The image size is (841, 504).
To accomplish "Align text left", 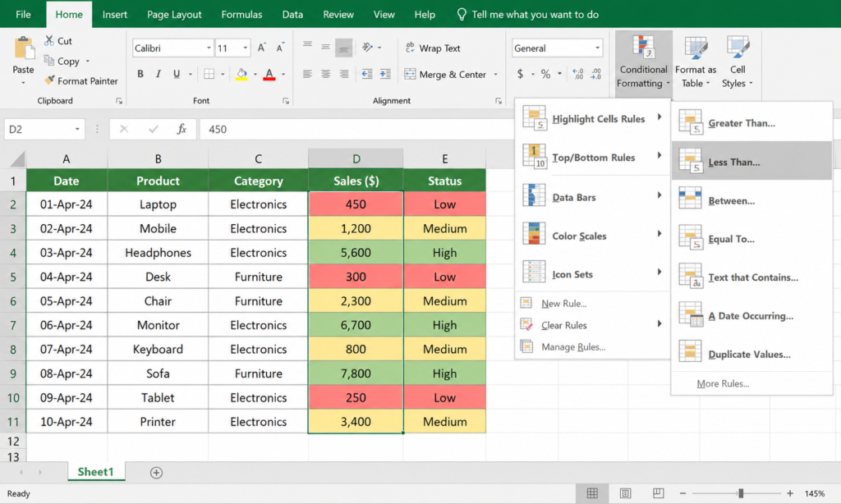I will (x=307, y=74).
